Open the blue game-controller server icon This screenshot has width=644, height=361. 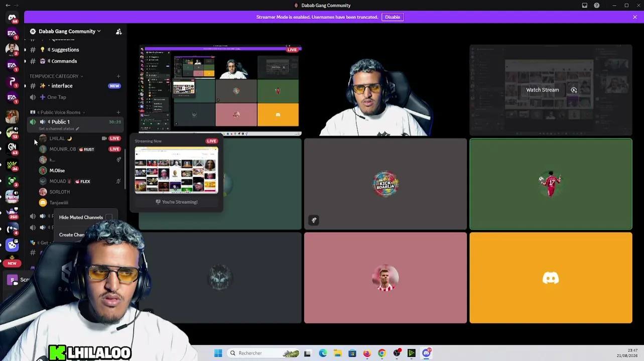click(12, 245)
